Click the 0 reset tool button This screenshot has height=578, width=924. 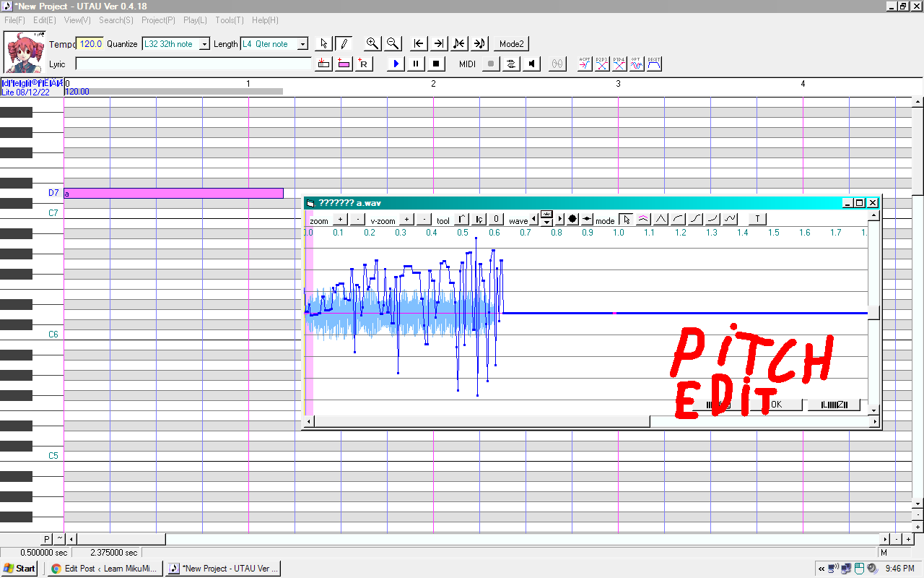coord(497,219)
